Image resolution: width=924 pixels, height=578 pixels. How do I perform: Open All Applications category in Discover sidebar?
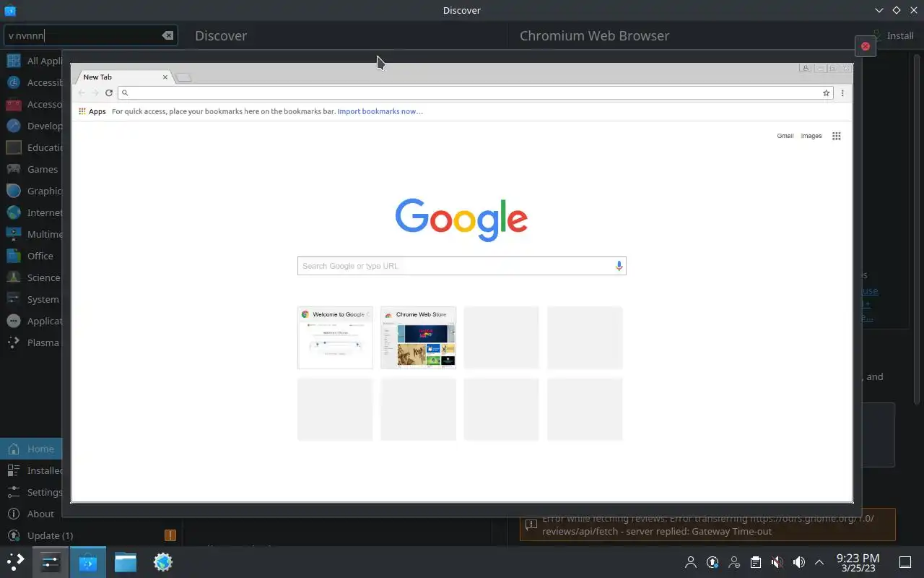click(x=32, y=61)
